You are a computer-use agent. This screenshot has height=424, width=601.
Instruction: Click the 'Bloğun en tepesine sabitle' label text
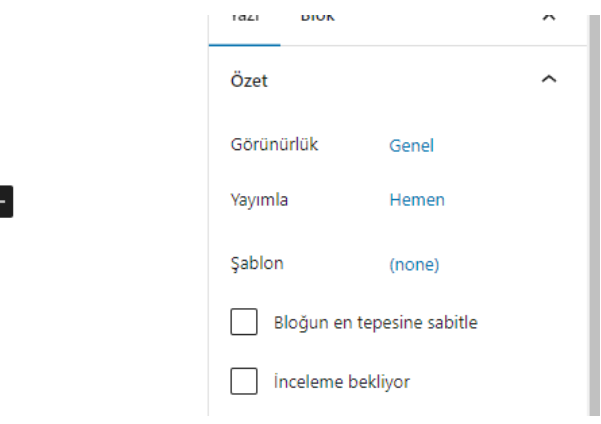click(x=376, y=323)
